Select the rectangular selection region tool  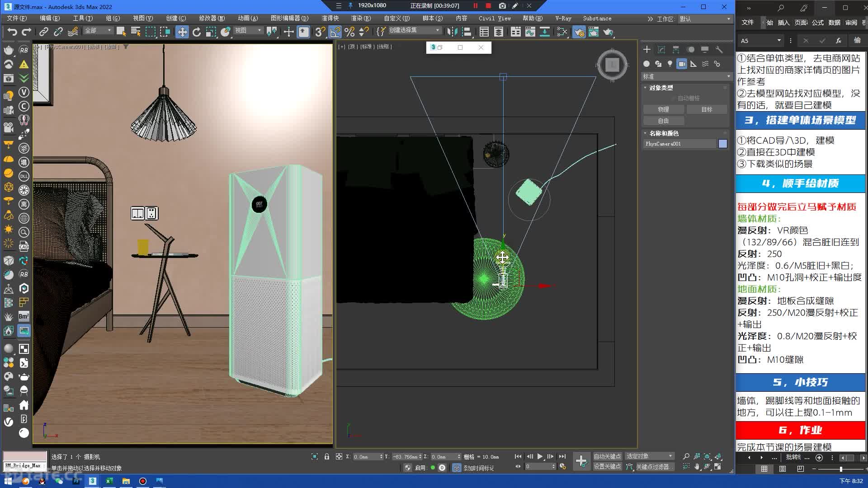[151, 32]
